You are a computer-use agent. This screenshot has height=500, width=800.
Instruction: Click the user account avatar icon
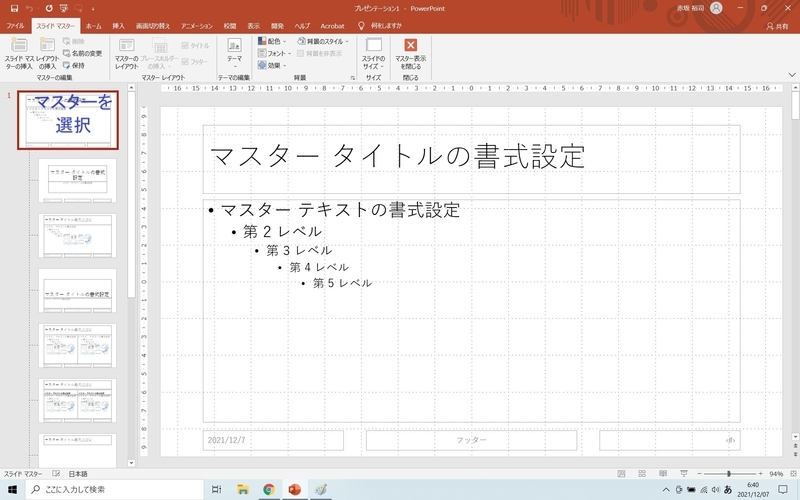pos(716,8)
